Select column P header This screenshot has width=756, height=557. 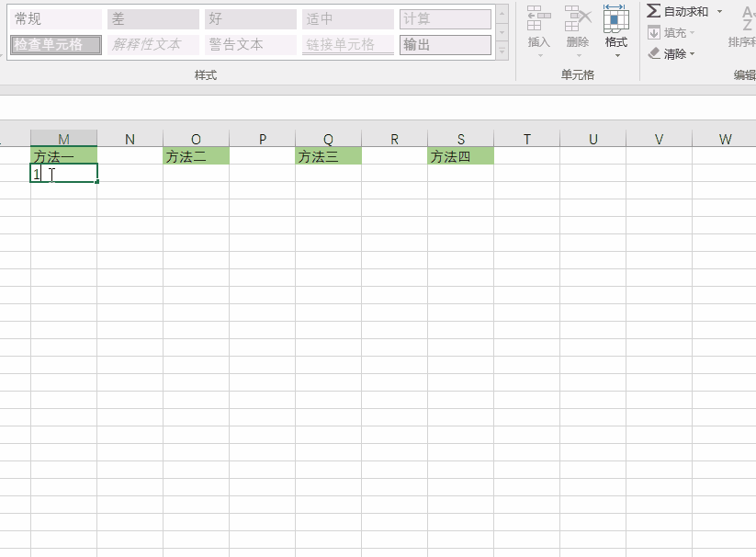click(263, 139)
